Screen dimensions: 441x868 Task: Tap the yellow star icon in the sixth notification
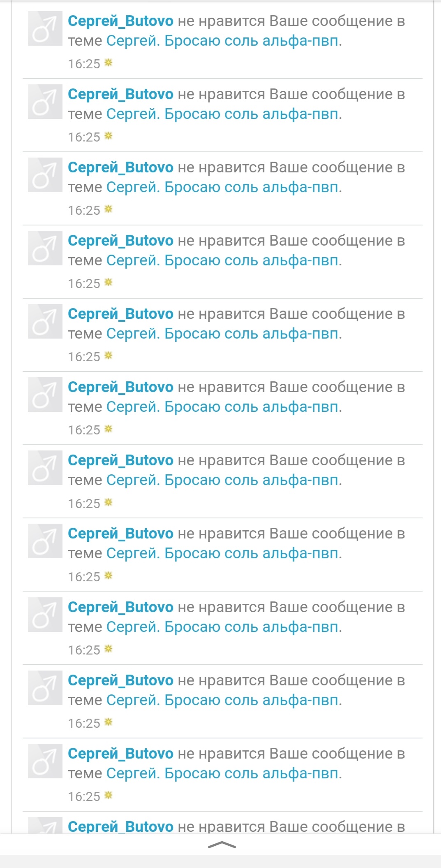click(109, 429)
